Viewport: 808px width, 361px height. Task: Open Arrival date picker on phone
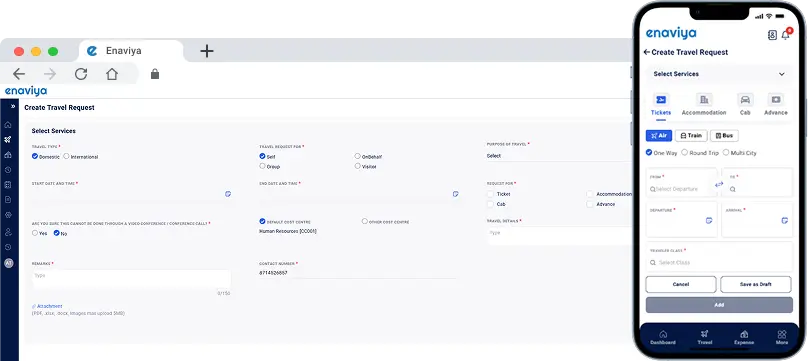point(784,220)
